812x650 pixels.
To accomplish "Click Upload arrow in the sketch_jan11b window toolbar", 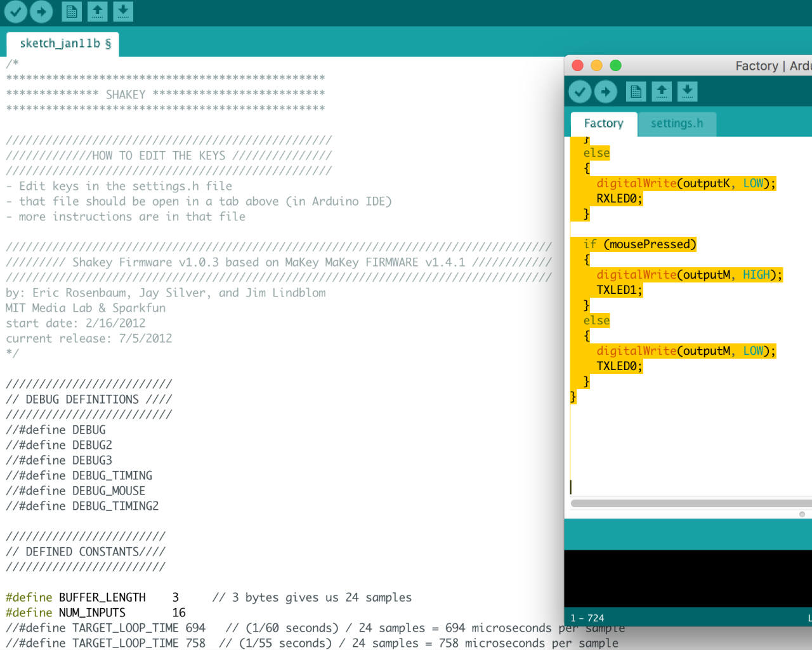I will pos(41,11).
